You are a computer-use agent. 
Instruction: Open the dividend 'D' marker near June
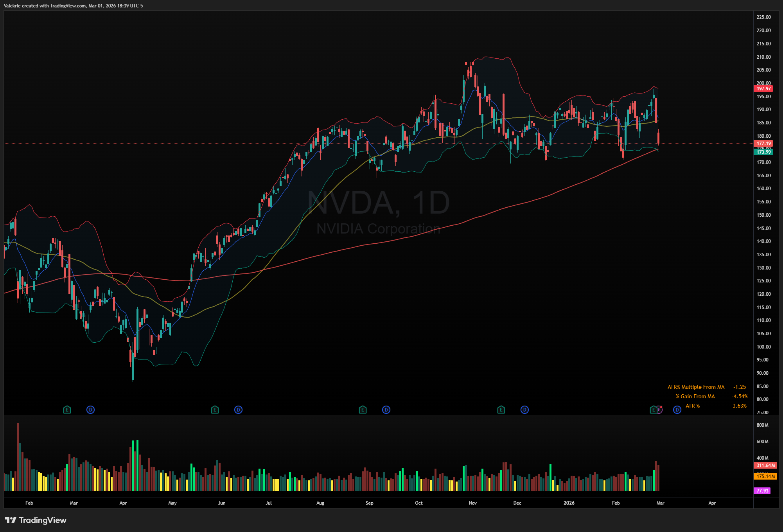[238, 410]
